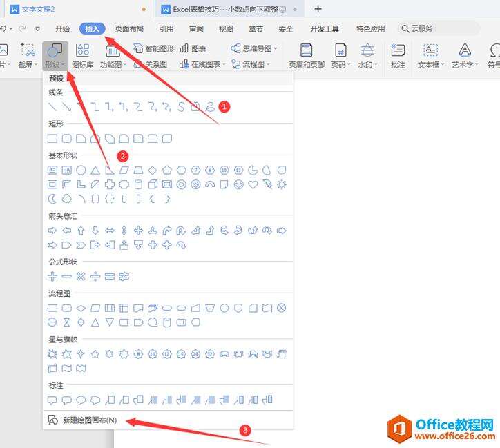Select the heart shape
This screenshot has height=448, width=500.
coord(253,184)
